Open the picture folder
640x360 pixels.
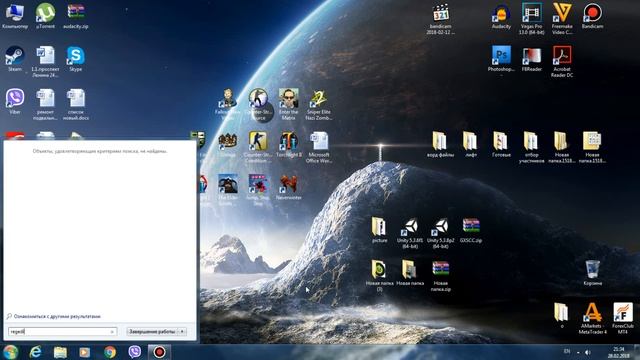click(380, 230)
